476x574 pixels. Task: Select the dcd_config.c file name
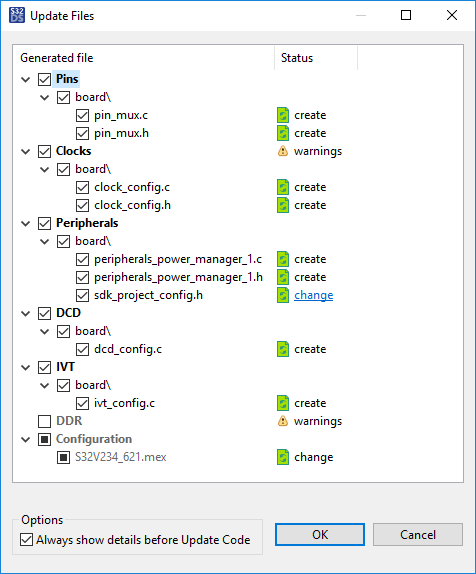point(128,349)
